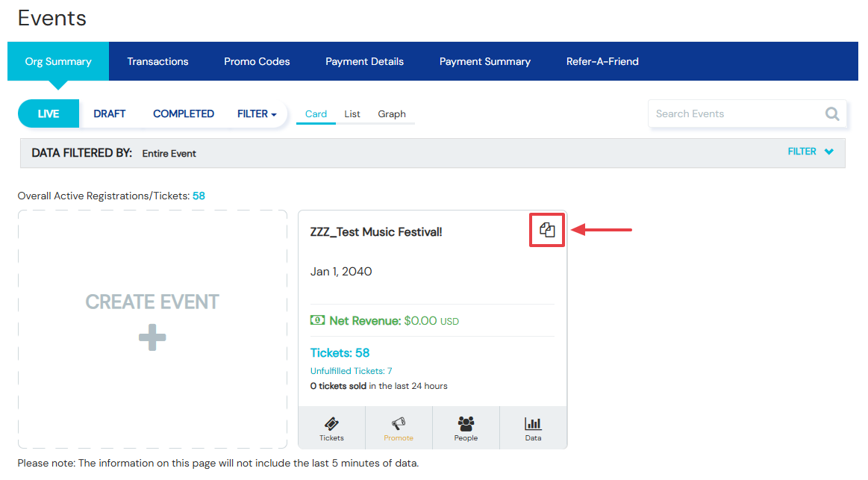Click the overall registrations count 58

[199, 196]
